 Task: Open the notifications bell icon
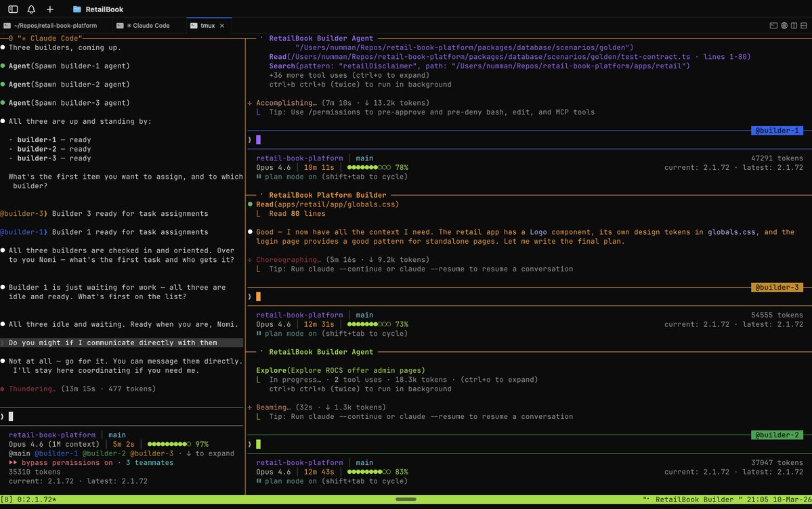tap(30, 9)
